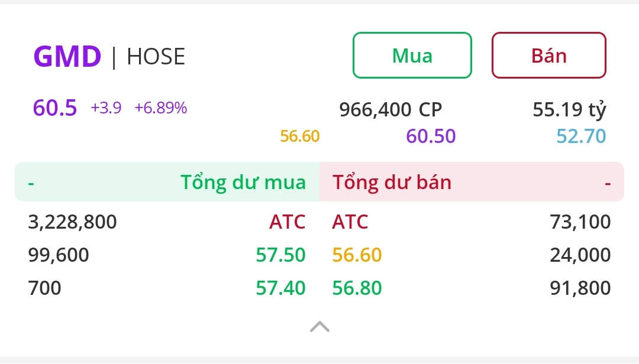Screen dimensions: 639x364
Task: Tap the 966,400 CP traded volume
Action: 390,109
